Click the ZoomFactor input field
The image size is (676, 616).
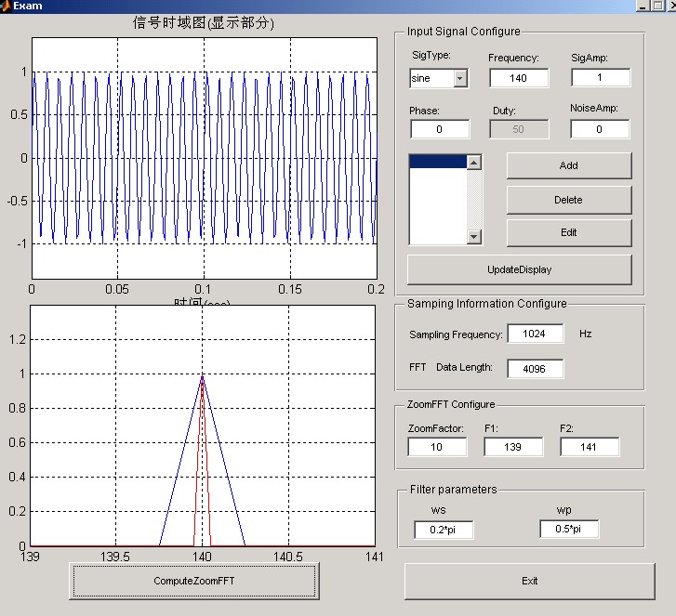[x=436, y=447]
